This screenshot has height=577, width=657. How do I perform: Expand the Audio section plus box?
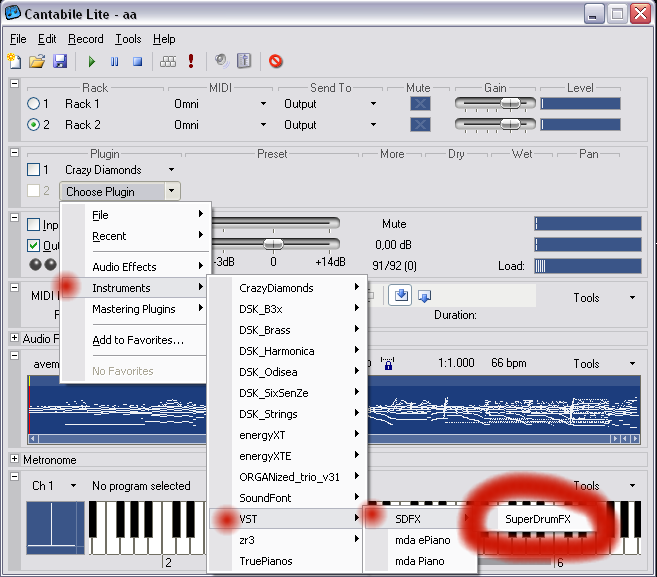[x=14, y=338]
